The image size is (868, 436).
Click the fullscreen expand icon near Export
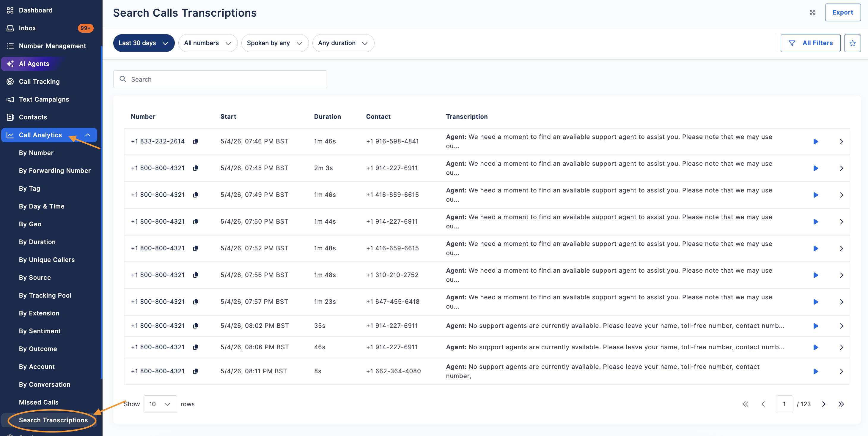(x=812, y=12)
